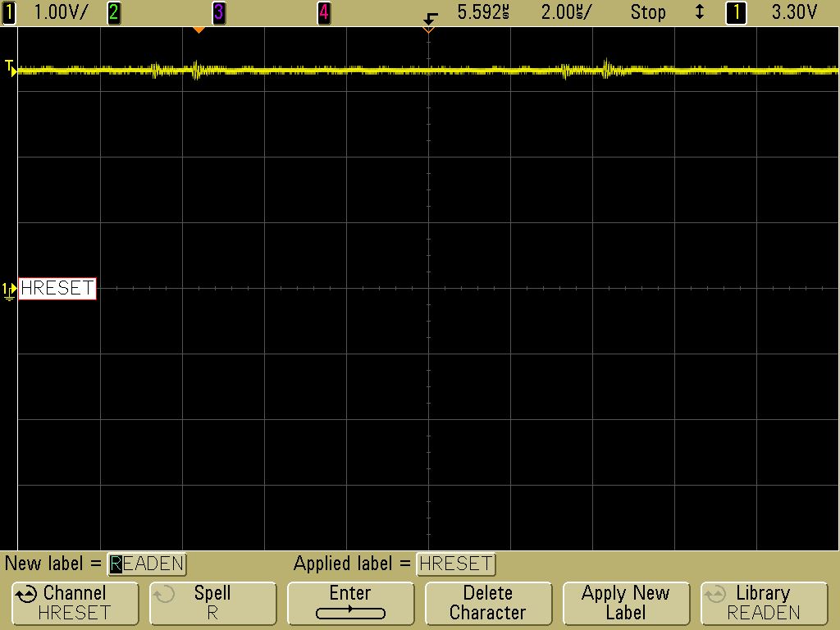Click the Enter softkey
Viewport: 840px width, 630px height.
point(350,603)
